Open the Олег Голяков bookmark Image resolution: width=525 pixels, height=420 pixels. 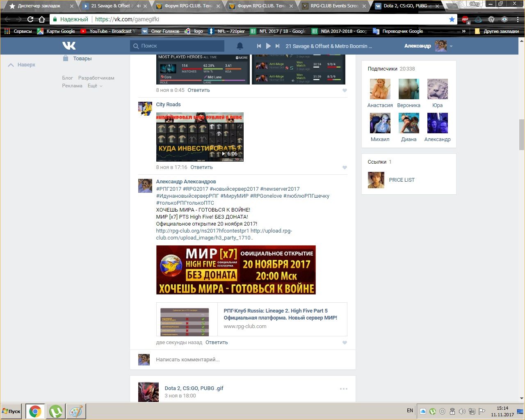pos(161,31)
